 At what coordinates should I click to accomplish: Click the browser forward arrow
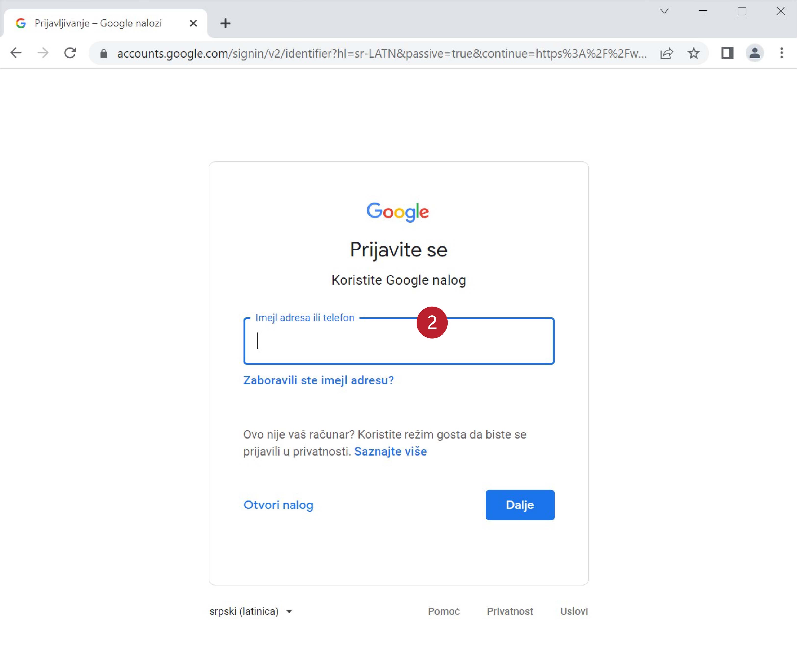point(43,53)
